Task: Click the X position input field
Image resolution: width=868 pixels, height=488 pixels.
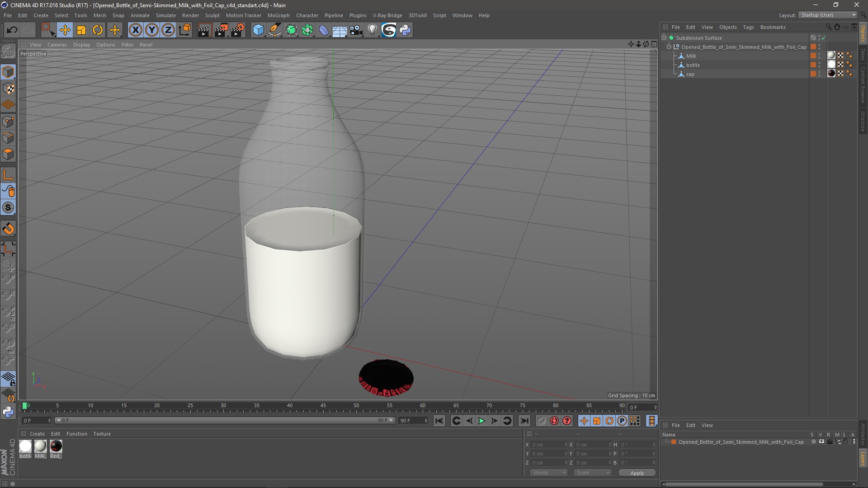Action: point(549,445)
